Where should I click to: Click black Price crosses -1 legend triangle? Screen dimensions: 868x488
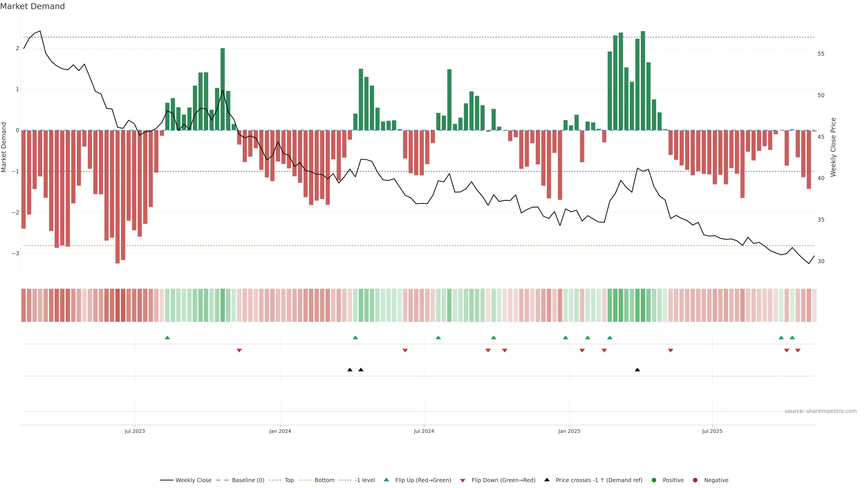547,480
